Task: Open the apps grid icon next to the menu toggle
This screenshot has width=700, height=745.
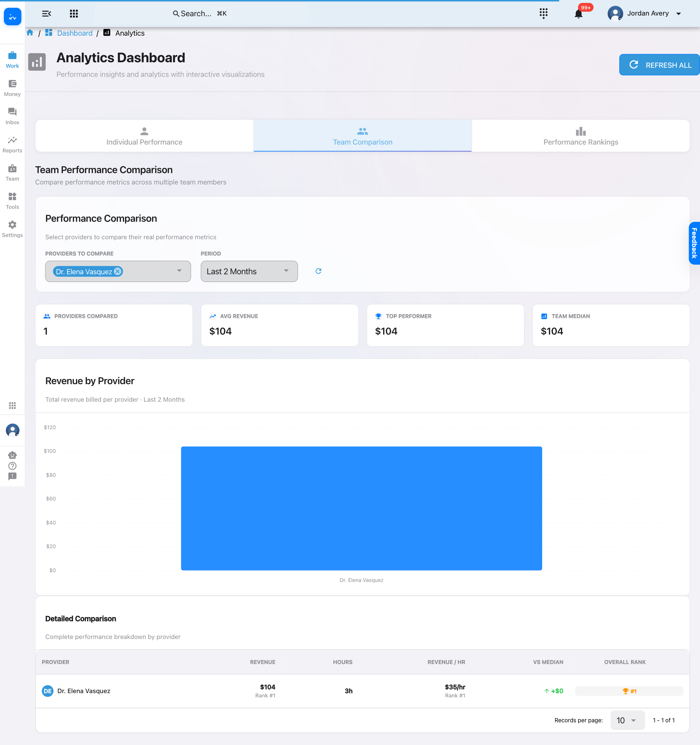Action: click(x=74, y=14)
